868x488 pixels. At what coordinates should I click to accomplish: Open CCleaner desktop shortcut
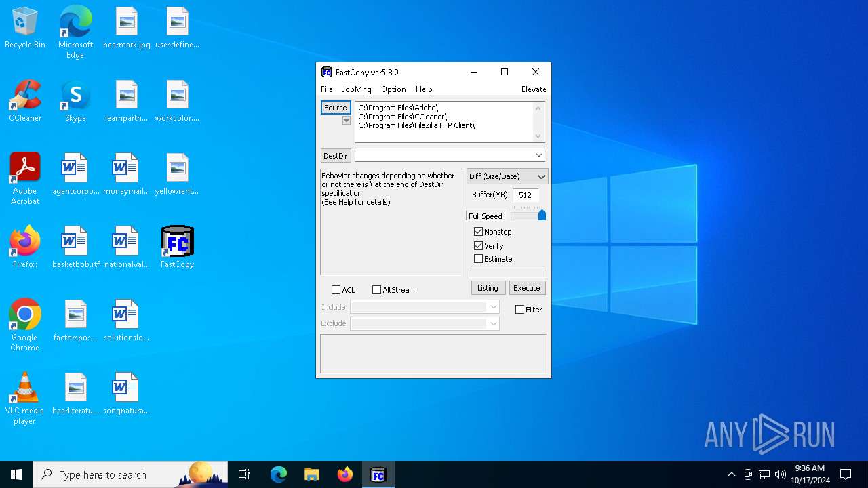point(25,102)
